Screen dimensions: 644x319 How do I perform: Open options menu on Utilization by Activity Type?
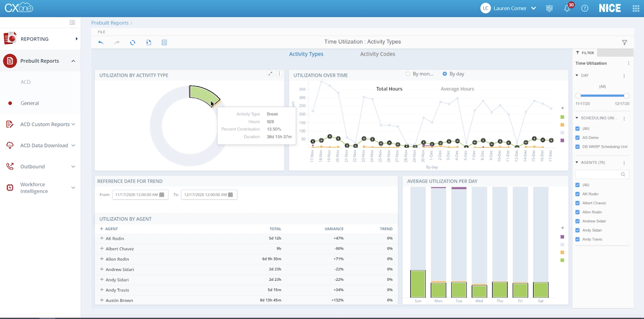279,74
